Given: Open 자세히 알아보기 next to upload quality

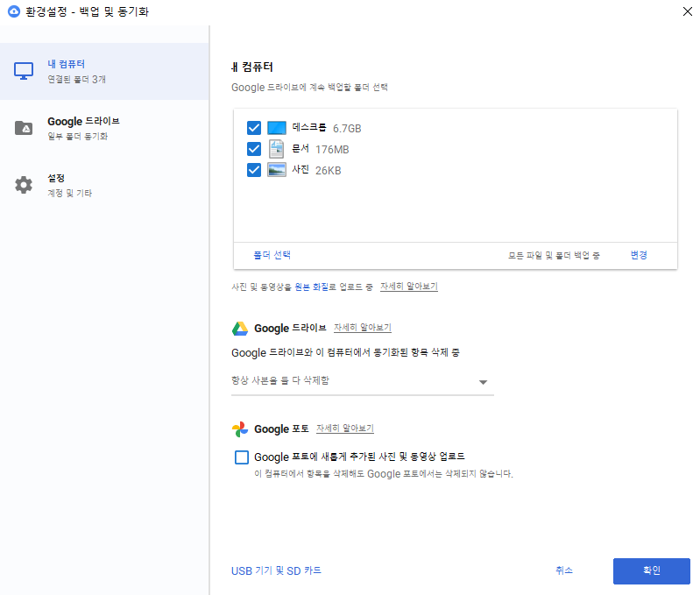Looking at the screenshot, I should pos(409,287).
